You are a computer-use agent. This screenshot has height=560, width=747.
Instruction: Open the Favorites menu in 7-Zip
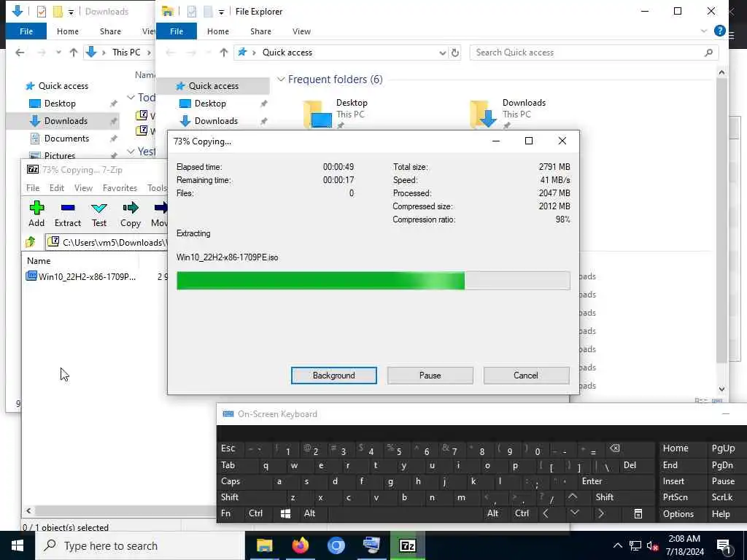120,188
